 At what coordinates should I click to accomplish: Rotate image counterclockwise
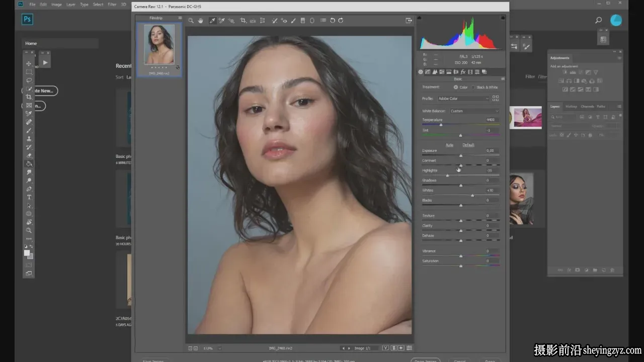coord(333,21)
